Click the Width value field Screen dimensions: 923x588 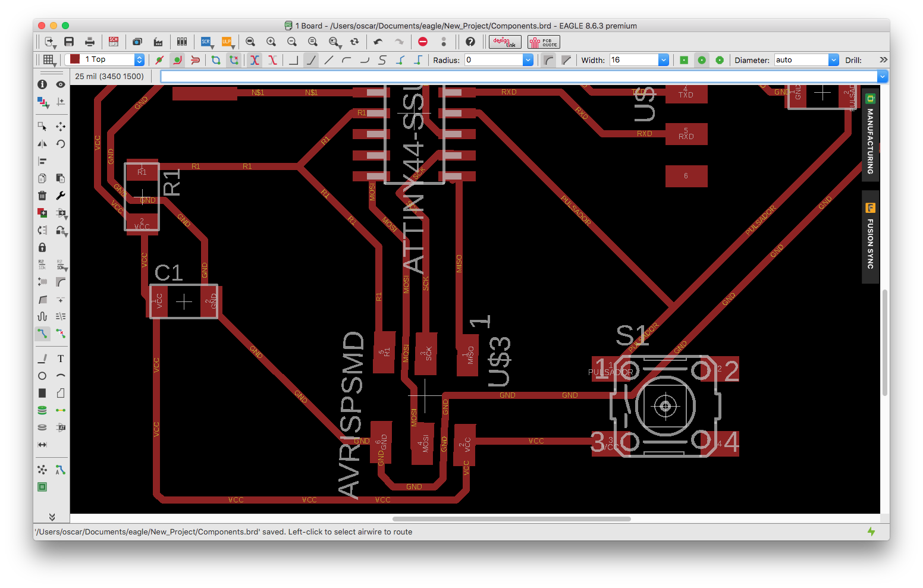(x=634, y=60)
